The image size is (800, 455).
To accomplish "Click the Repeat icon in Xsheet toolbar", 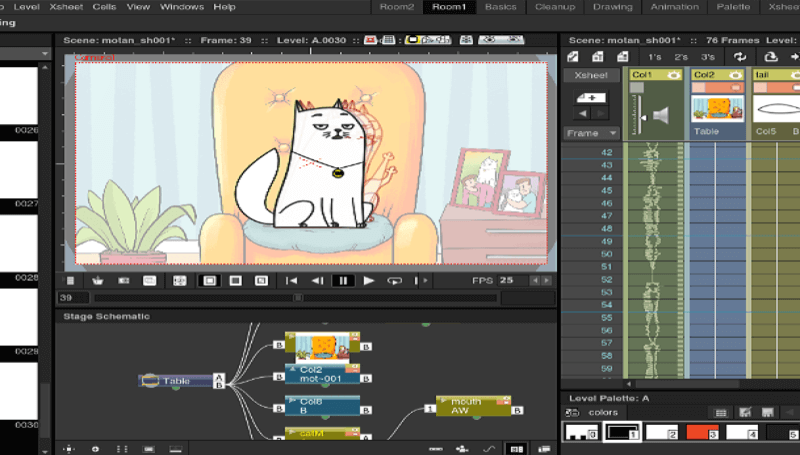I will 740,57.
